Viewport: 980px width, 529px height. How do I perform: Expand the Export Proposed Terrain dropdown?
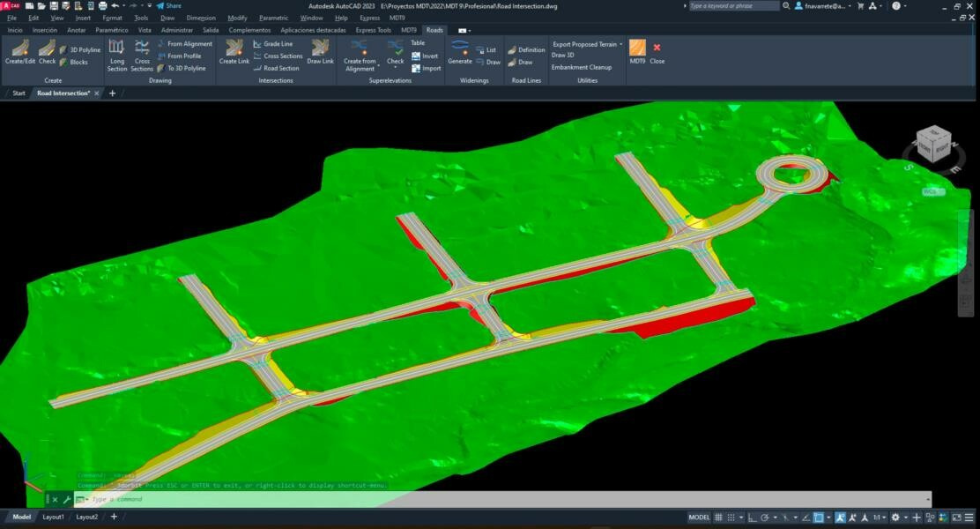(x=620, y=44)
